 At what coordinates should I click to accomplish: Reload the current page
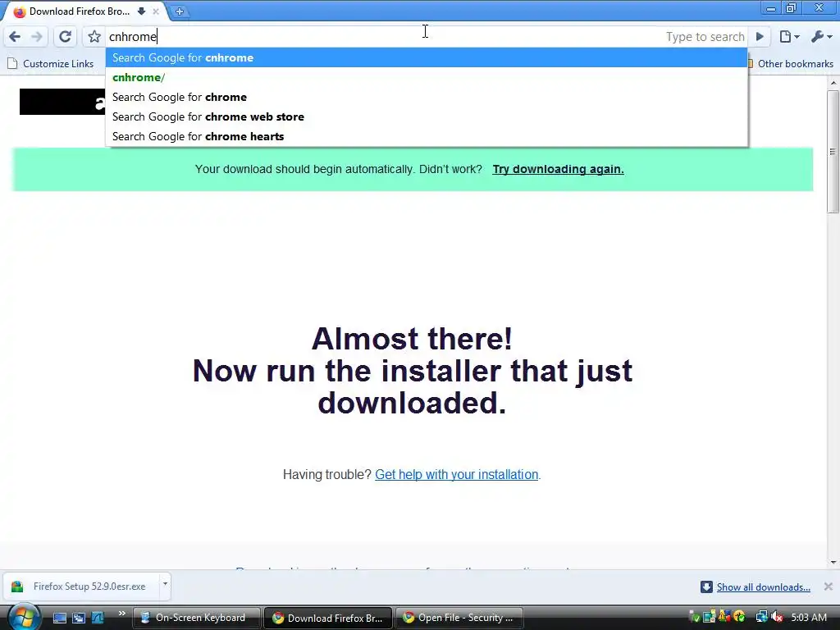[66, 36]
